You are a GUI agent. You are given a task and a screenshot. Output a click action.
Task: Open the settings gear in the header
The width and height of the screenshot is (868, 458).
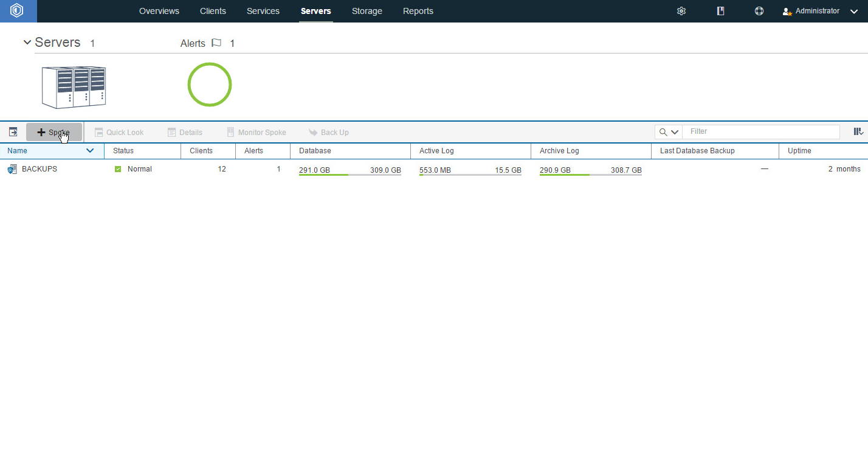click(x=681, y=11)
